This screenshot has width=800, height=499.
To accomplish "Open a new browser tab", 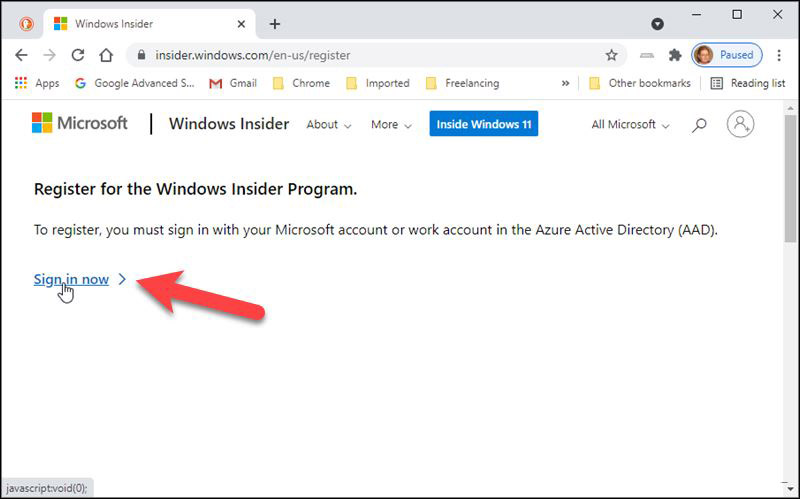I will pyautogui.click(x=275, y=23).
